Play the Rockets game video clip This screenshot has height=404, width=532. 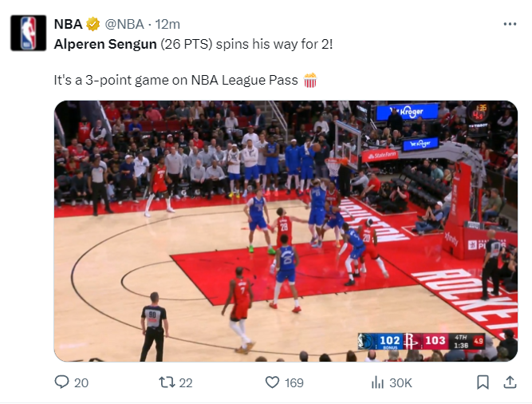pyautogui.click(x=286, y=231)
